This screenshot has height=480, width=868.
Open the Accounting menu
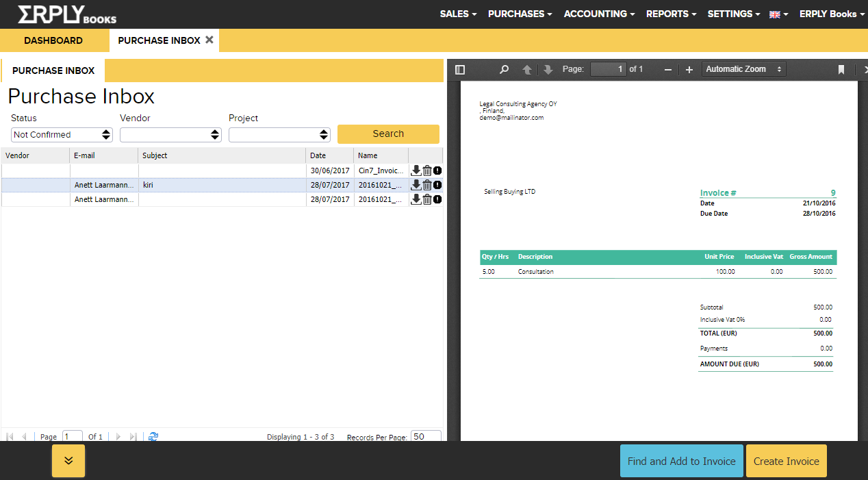[599, 14]
